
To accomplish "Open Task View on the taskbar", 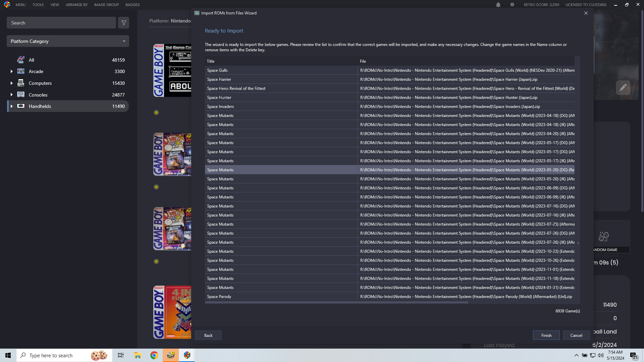I will tap(121, 355).
